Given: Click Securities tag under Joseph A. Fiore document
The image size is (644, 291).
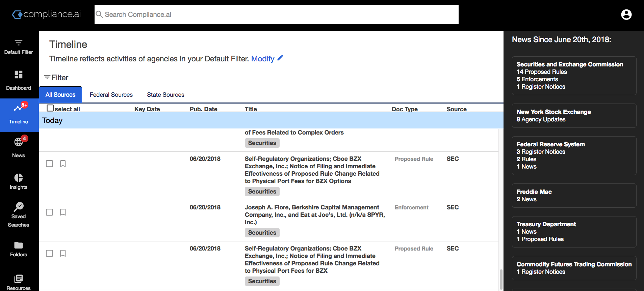Looking at the screenshot, I should pyautogui.click(x=262, y=233).
